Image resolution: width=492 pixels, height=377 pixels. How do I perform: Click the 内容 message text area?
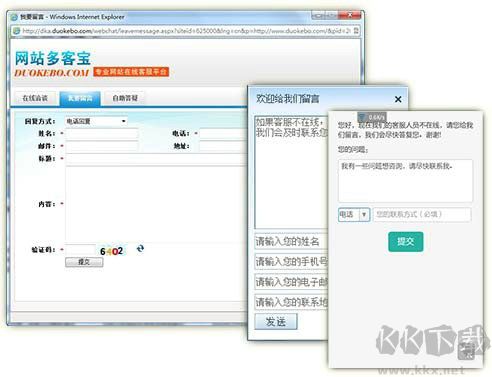point(157,204)
